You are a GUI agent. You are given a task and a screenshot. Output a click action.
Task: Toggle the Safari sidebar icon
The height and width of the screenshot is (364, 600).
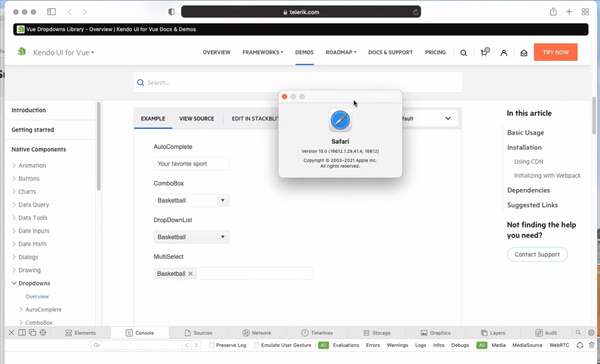click(51, 12)
